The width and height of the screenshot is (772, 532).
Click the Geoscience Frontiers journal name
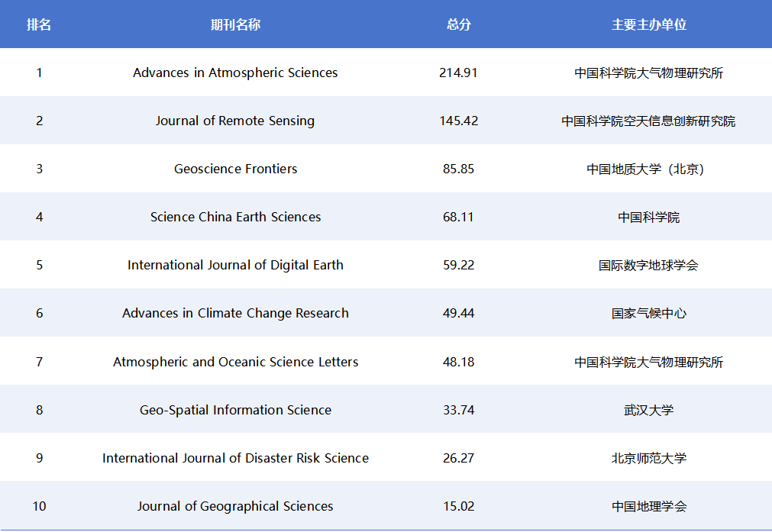click(235, 169)
